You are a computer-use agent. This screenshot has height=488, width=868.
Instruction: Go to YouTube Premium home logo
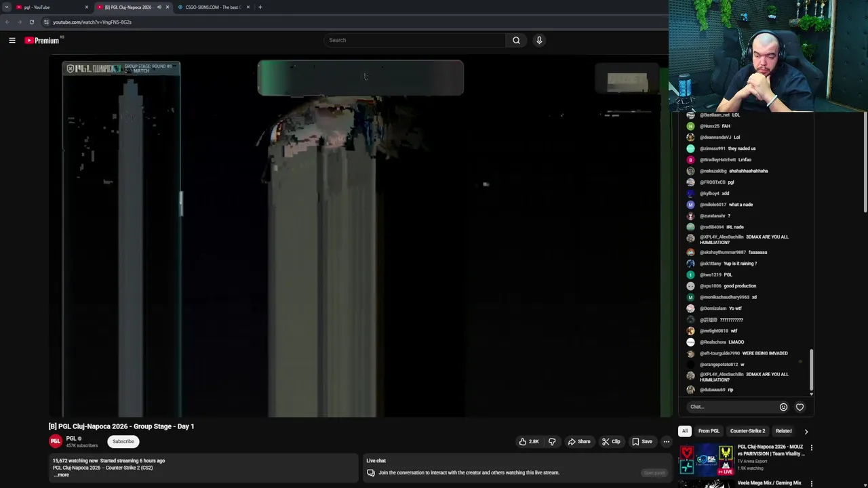point(42,41)
